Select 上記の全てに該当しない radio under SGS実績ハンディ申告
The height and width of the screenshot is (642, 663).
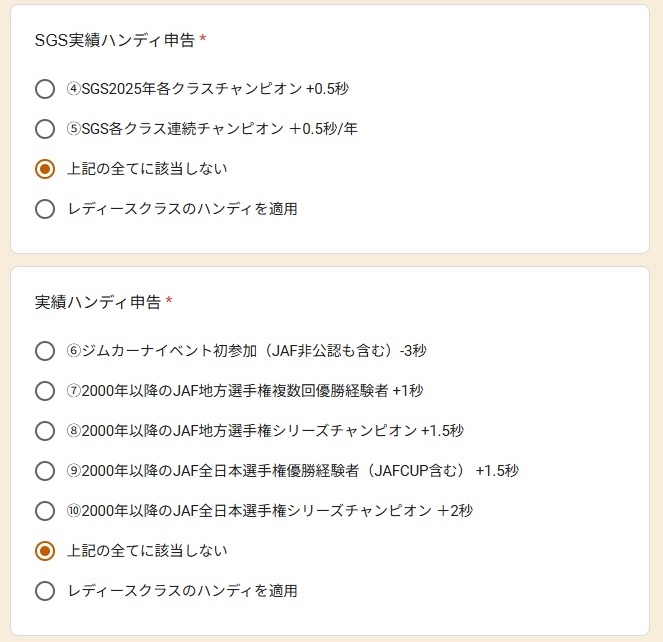coord(44,169)
